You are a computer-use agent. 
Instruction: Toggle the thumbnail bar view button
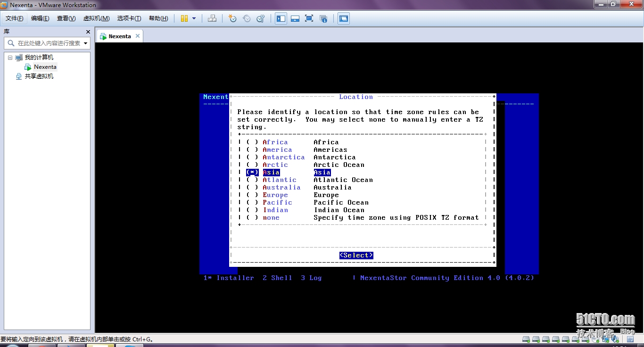[295, 18]
